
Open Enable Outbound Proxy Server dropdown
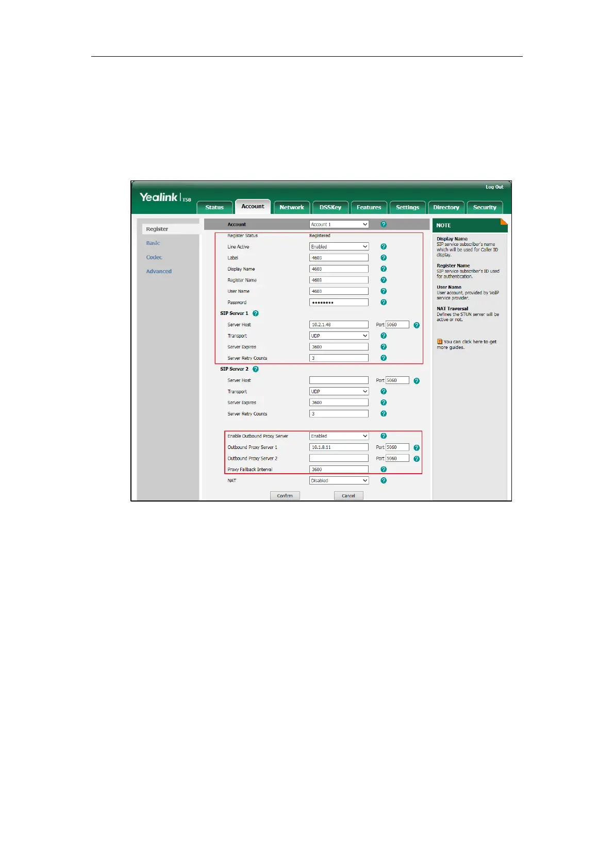(x=339, y=436)
